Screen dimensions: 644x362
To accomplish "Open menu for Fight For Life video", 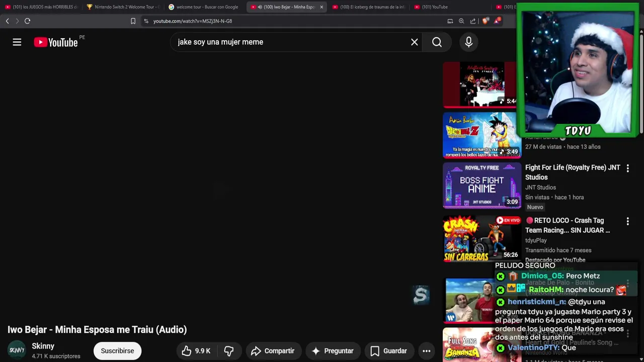I will pos(627,168).
